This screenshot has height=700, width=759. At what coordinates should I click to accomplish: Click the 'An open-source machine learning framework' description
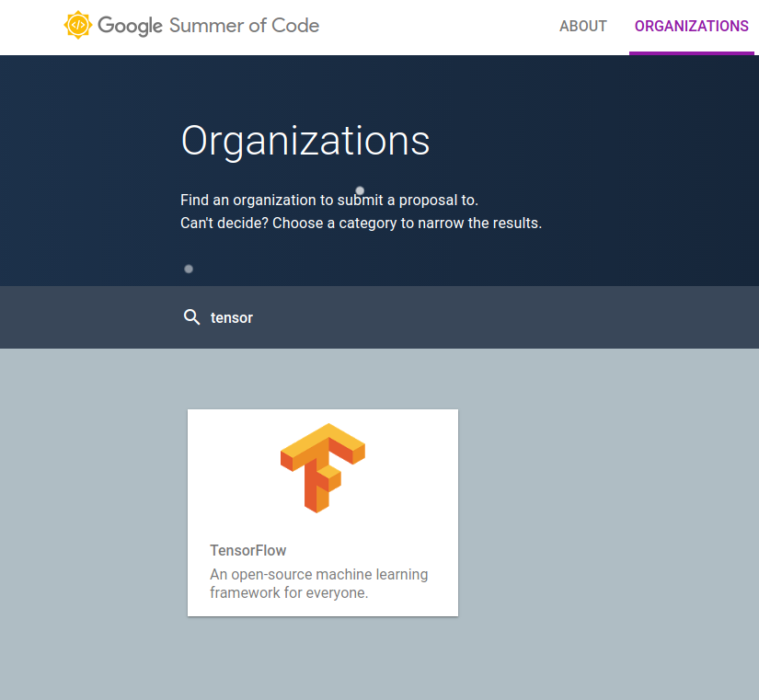pyautogui.click(x=319, y=583)
